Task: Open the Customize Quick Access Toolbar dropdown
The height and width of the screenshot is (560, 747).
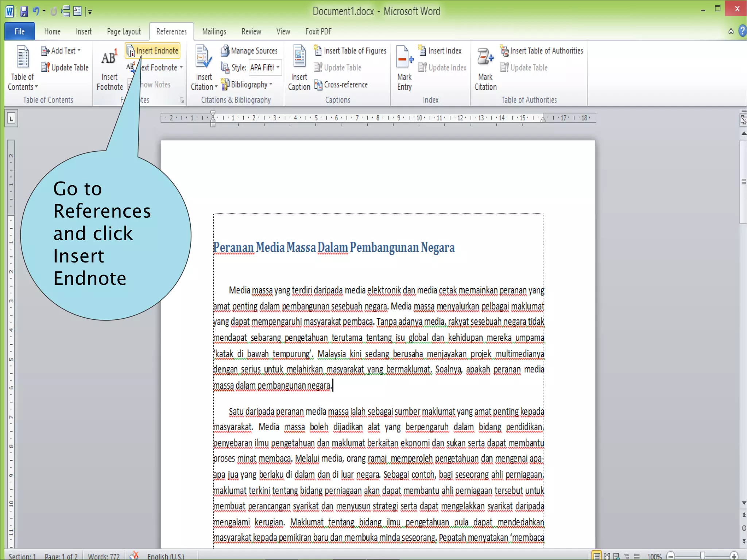Action: (90, 12)
